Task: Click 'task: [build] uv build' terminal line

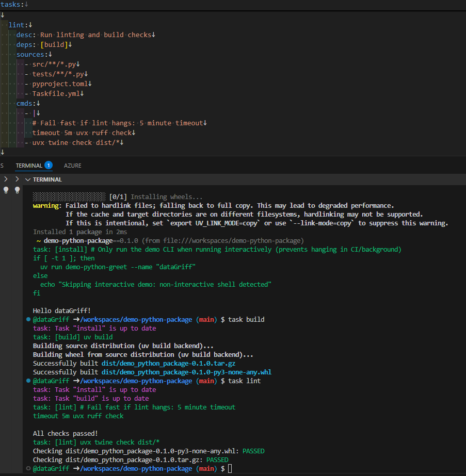Action: (73, 337)
